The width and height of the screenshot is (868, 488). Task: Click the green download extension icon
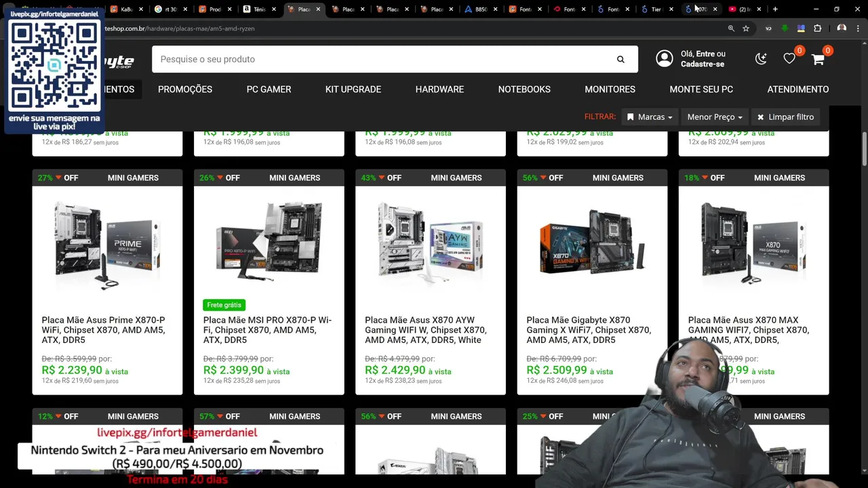coord(785,28)
